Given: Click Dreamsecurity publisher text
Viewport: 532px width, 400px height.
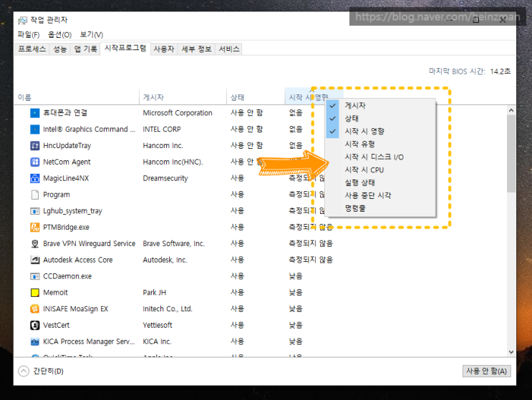Looking at the screenshot, I should [x=165, y=178].
